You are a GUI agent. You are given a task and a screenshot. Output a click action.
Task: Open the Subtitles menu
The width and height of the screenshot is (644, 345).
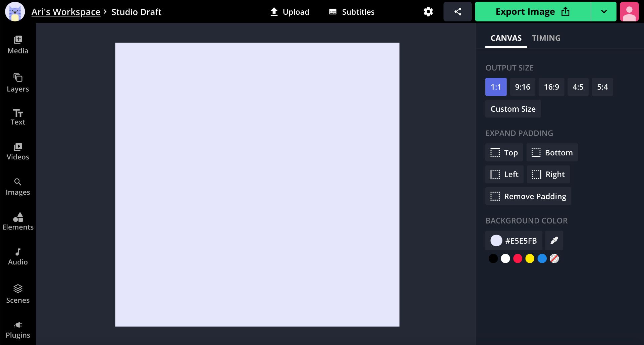(352, 12)
